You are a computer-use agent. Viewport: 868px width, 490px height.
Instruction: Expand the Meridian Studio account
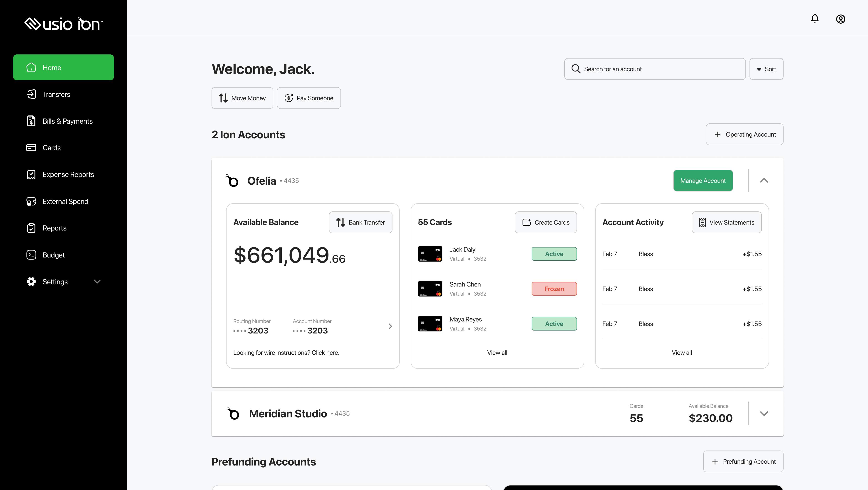[764, 413]
